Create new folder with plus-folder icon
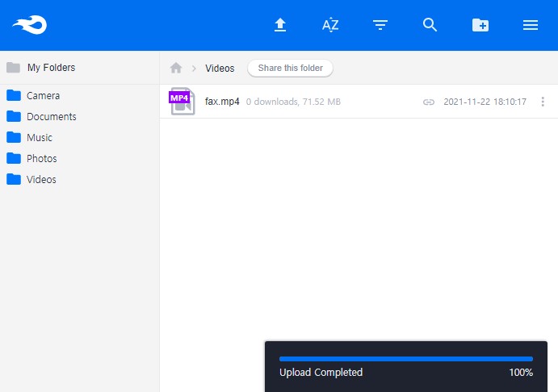 pos(480,25)
